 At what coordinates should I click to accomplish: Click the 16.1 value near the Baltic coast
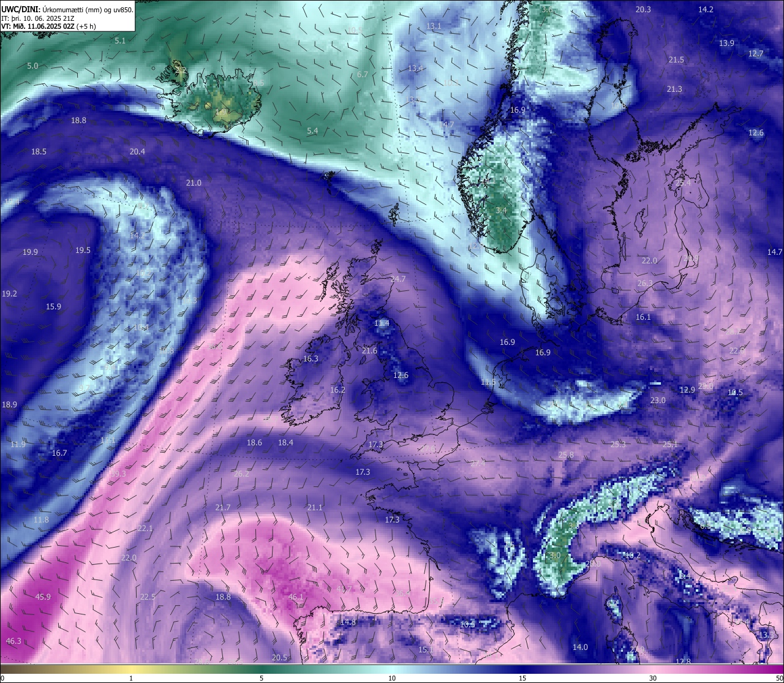click(643, 317)
